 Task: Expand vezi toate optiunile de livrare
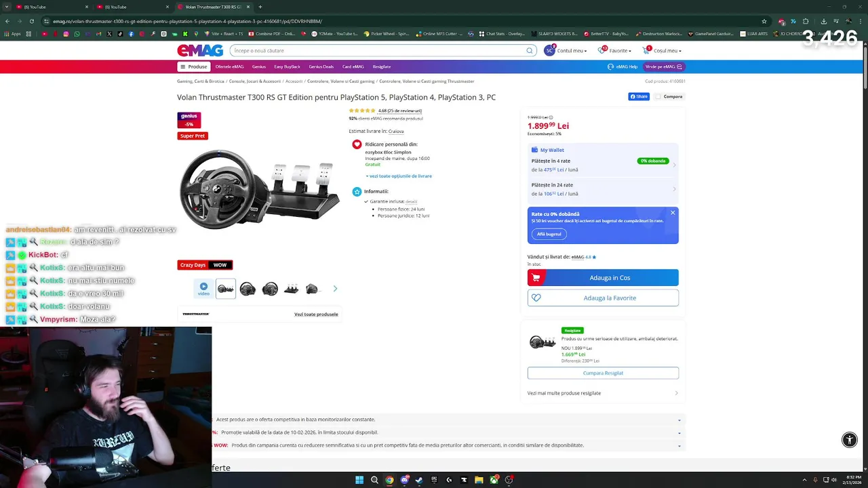[x=399, y=176]
